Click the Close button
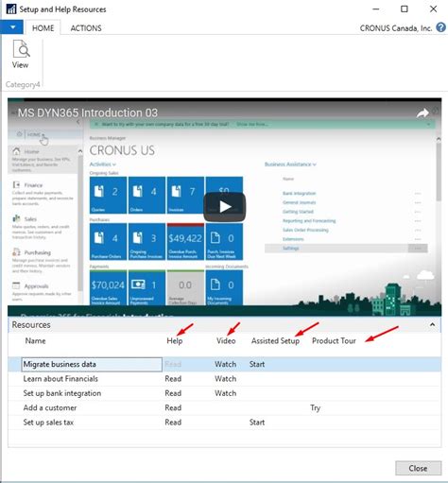This screenshot has width=448, height=483. tap(418, 468)
